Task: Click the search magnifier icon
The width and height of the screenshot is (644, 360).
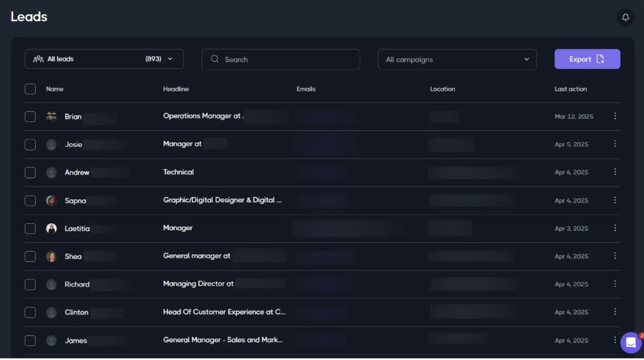Action: point(215,59)
